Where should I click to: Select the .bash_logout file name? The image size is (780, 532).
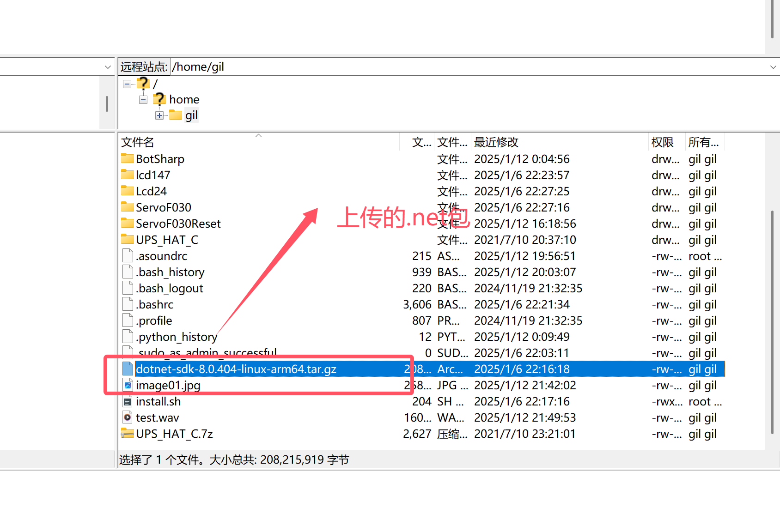click(x=169, y=288)
